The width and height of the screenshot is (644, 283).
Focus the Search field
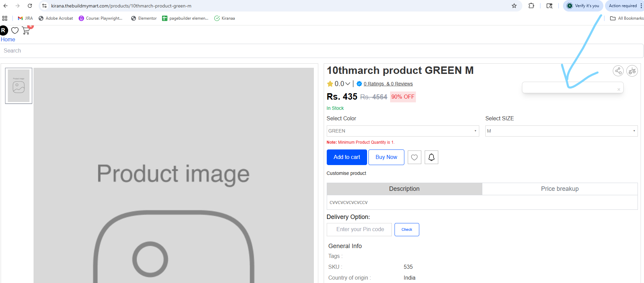point(322,51)
